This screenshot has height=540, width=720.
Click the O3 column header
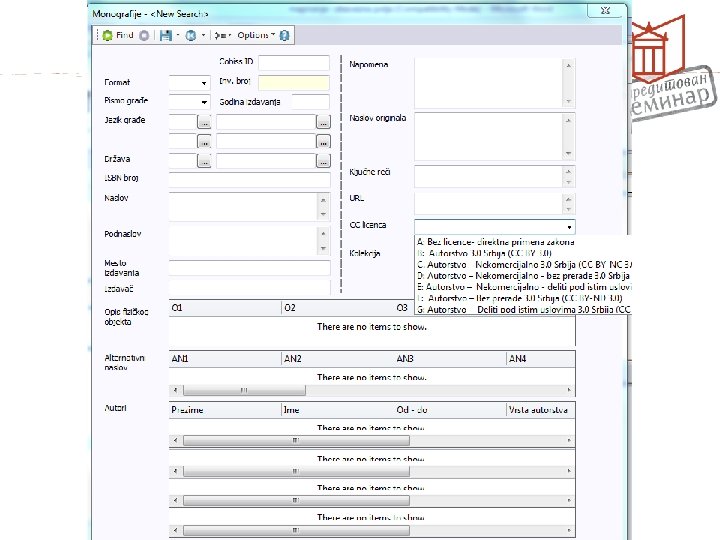(x=404, y=308)
